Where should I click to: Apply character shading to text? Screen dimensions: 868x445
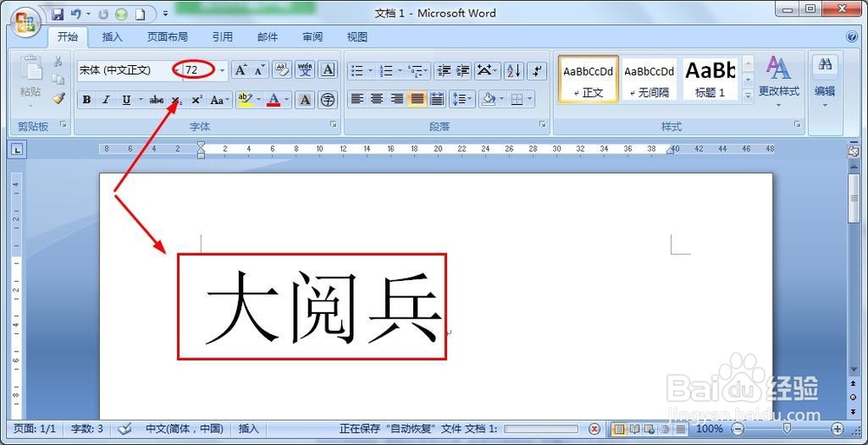305,100
